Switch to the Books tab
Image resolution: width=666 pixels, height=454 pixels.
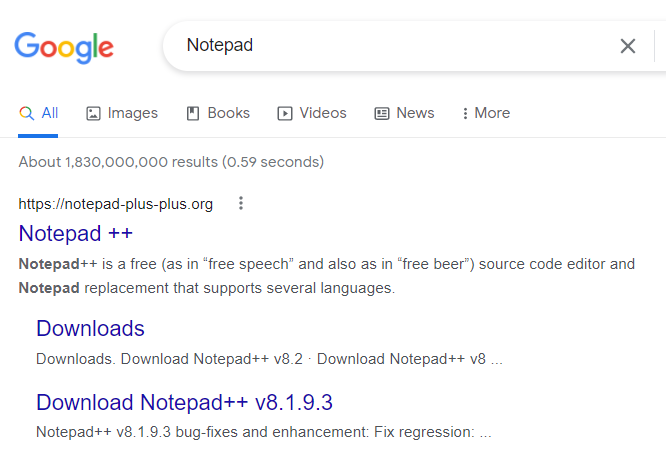coord(218,113)
